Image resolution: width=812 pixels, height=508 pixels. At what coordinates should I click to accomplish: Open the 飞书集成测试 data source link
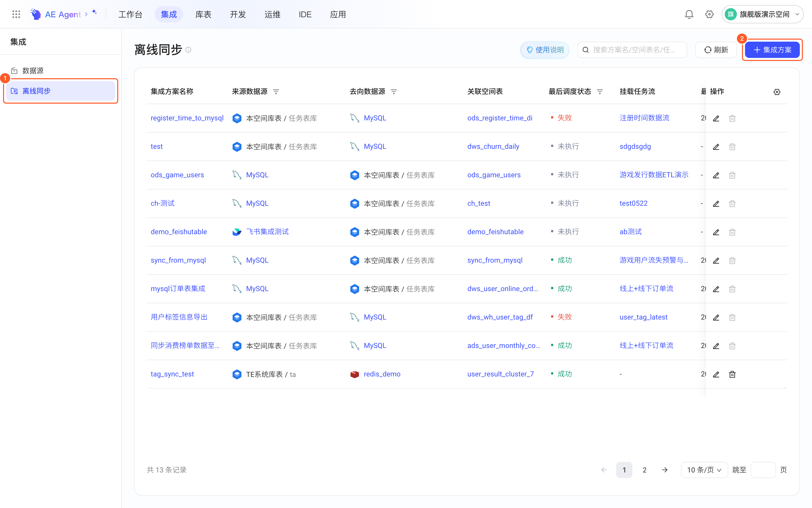[267, 232]
